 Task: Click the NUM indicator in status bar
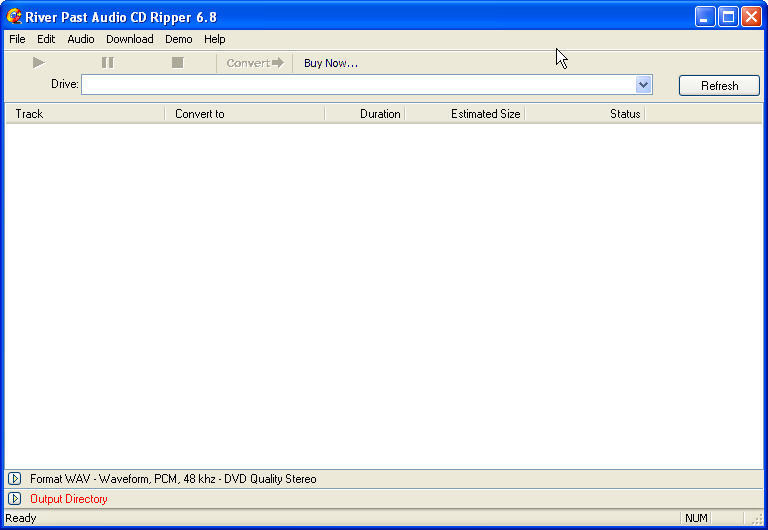click(x=696, y=518)
